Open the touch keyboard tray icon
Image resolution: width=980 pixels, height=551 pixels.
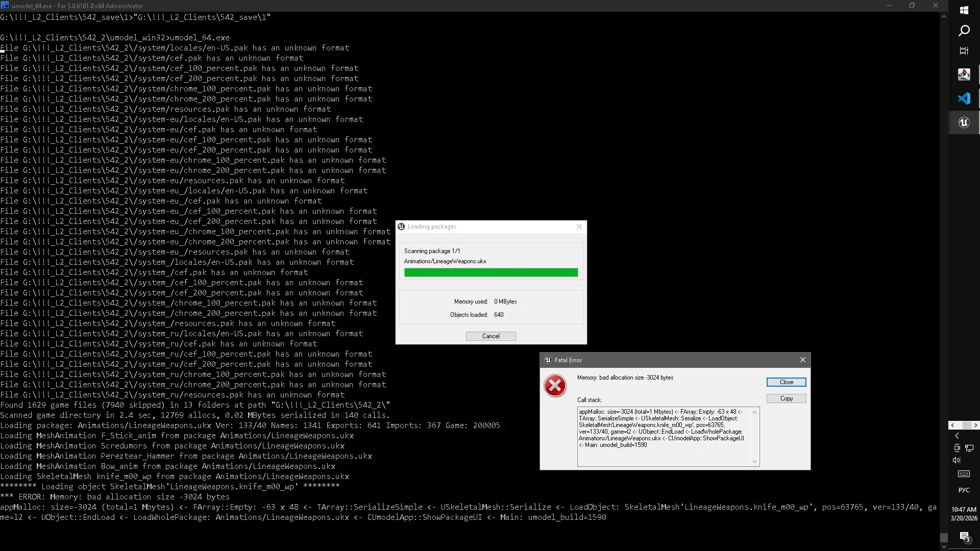964,474
